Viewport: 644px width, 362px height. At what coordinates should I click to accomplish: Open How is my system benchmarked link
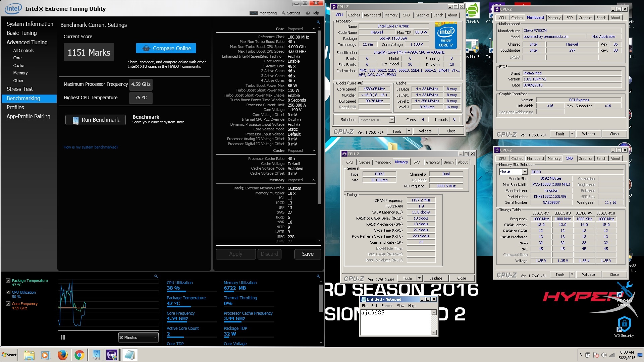91,147
